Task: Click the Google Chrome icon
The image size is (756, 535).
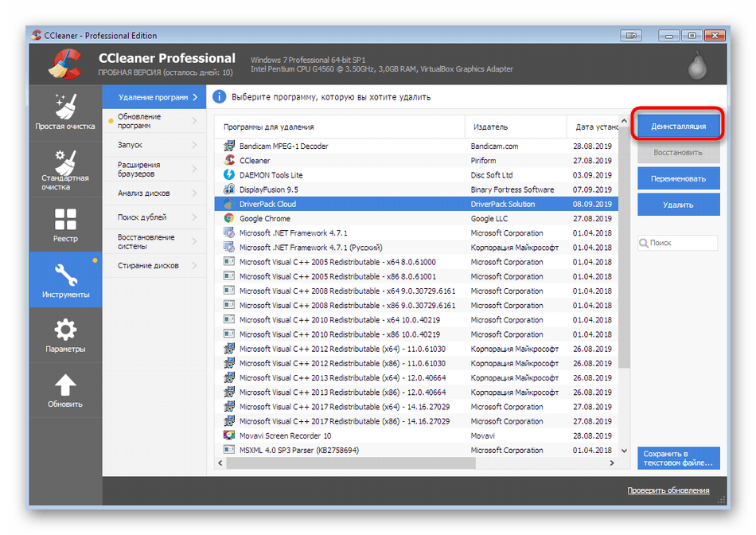Action: click(x=229, y=218)
